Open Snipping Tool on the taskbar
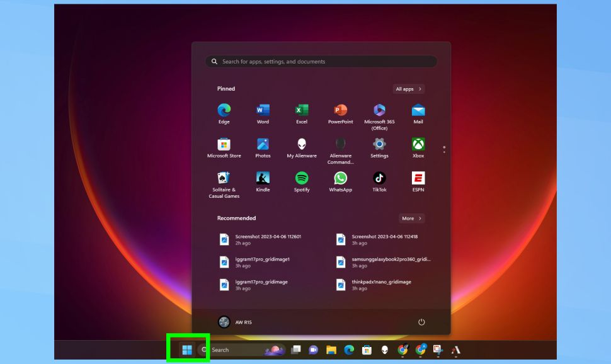 [x=438, y=350]
